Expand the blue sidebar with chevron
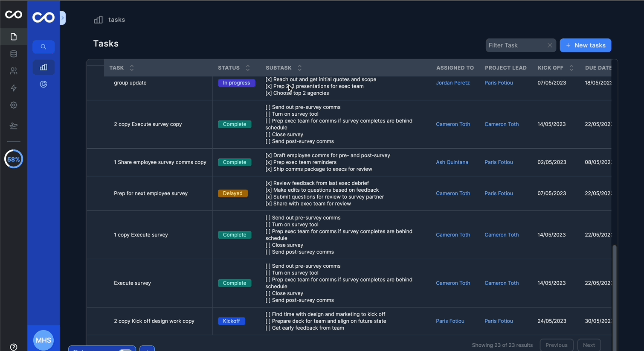 click(x=63, y=18)
